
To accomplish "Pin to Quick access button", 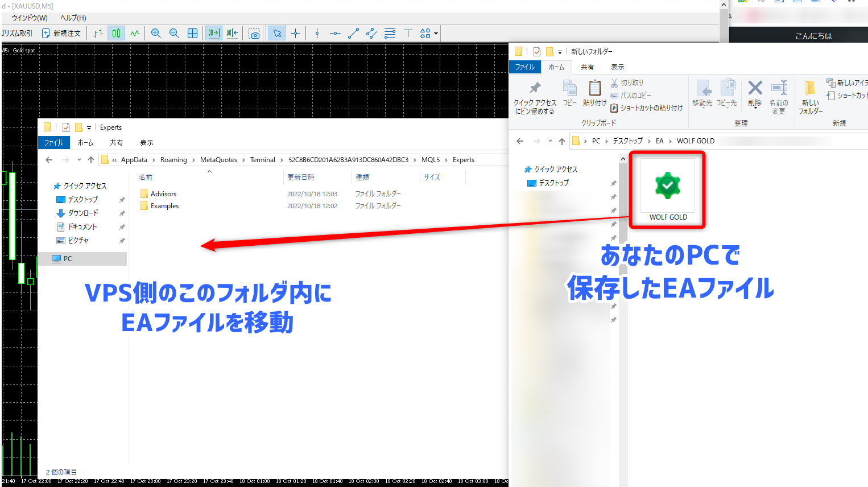I will (x=535, y=97).
